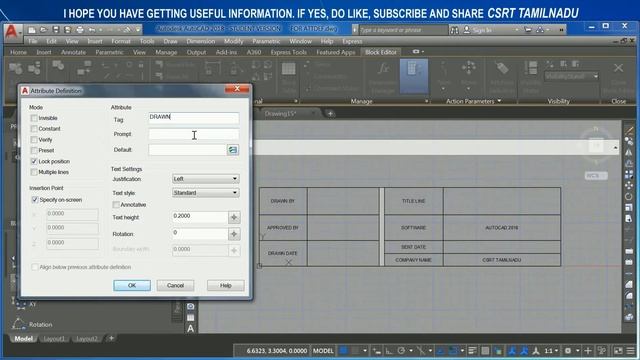Click the Print icon in quick access toolbar

pos(80,30)
